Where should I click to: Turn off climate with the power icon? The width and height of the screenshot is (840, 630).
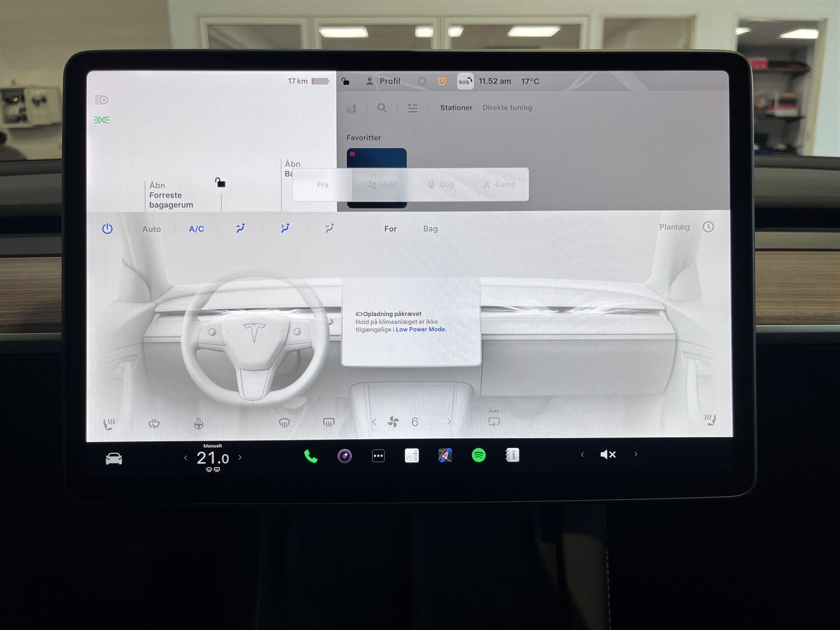pos(107,229)
